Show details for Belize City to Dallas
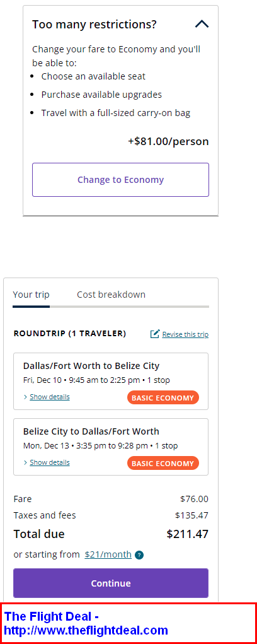Image resolution: width=257 pixels, height=644 pixels. (50, 462)
